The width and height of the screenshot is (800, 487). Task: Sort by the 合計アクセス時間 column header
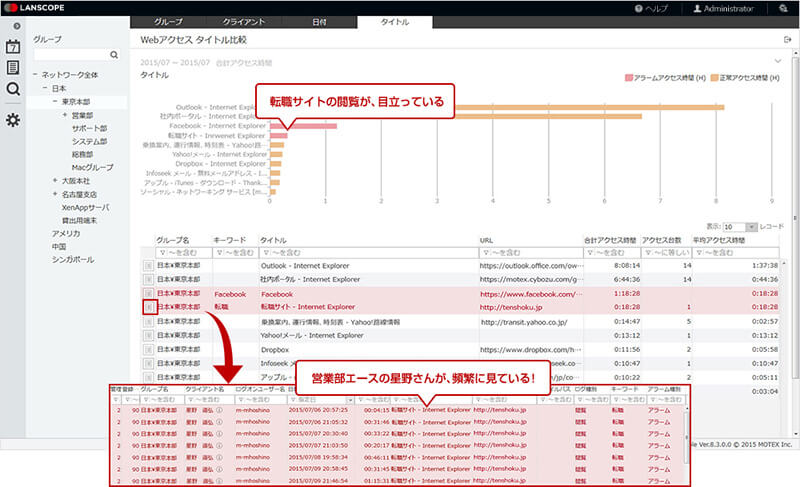coord(610,240)
